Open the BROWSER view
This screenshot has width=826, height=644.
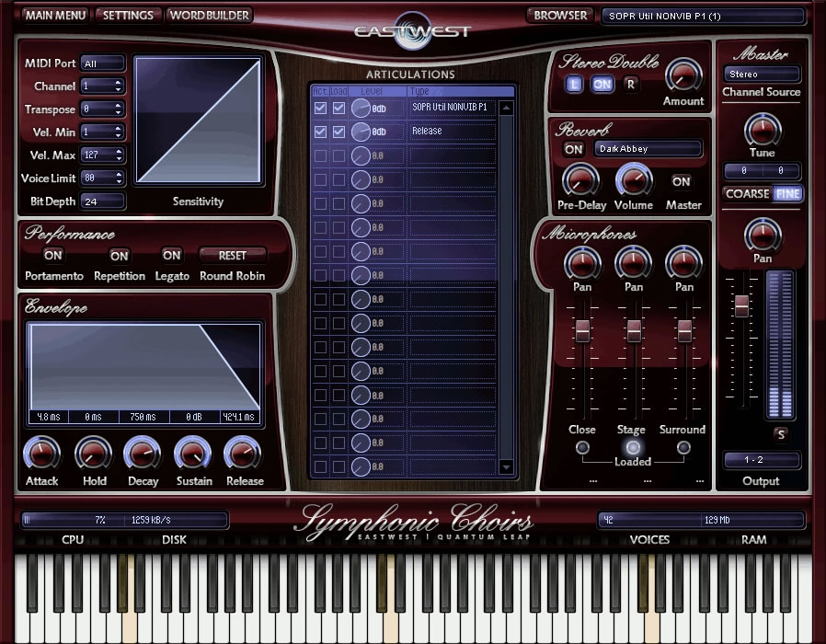click(x=560, y=16)
